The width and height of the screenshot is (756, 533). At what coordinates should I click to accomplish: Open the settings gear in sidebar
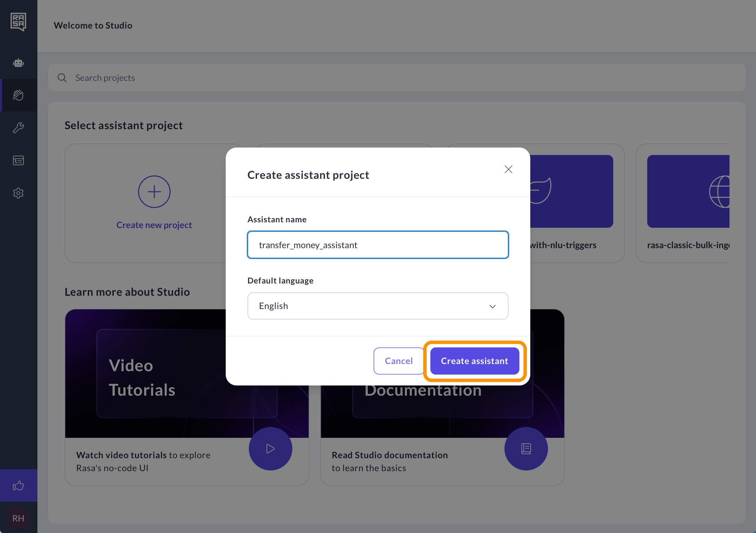click(18, 193)
